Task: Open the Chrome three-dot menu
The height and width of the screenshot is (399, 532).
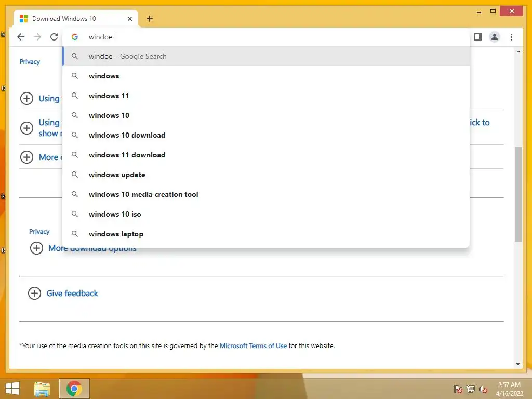Action: 511,37
